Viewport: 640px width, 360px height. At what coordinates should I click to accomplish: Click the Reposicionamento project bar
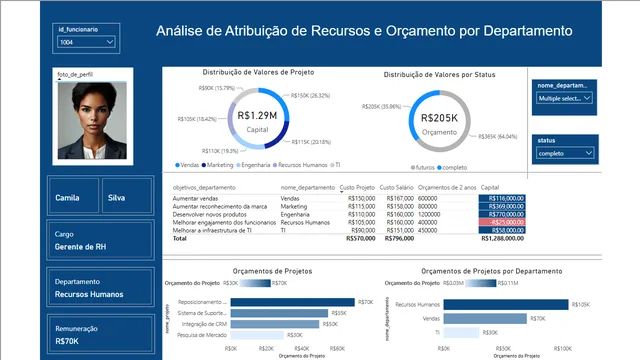pyautogui.click(x=293, y=302)
